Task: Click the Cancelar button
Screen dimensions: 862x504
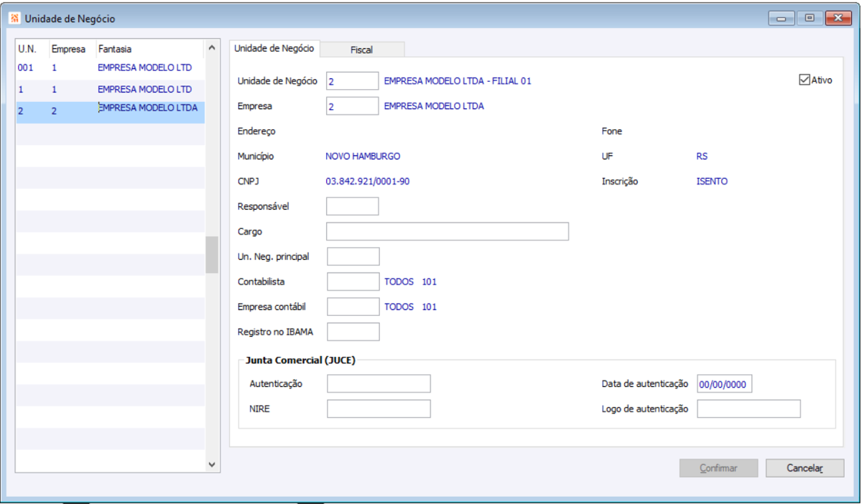Action: [x=805, y=468]
